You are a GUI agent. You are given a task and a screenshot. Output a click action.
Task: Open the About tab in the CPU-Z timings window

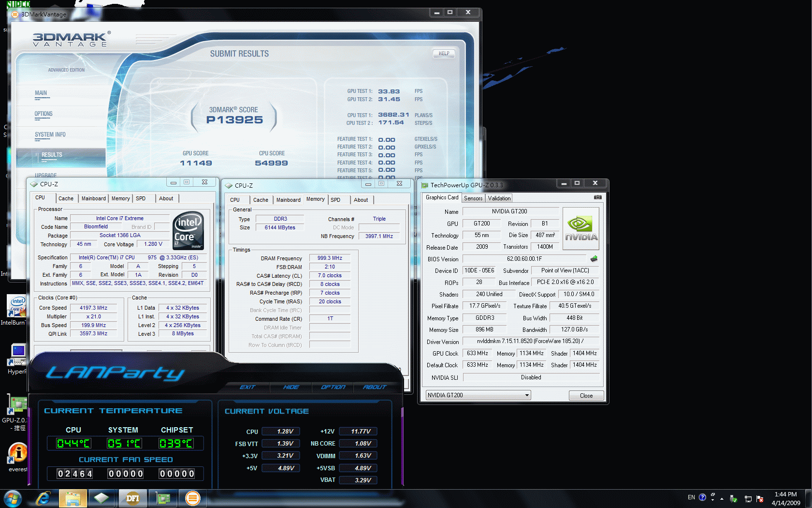click(x=361, y=200)
